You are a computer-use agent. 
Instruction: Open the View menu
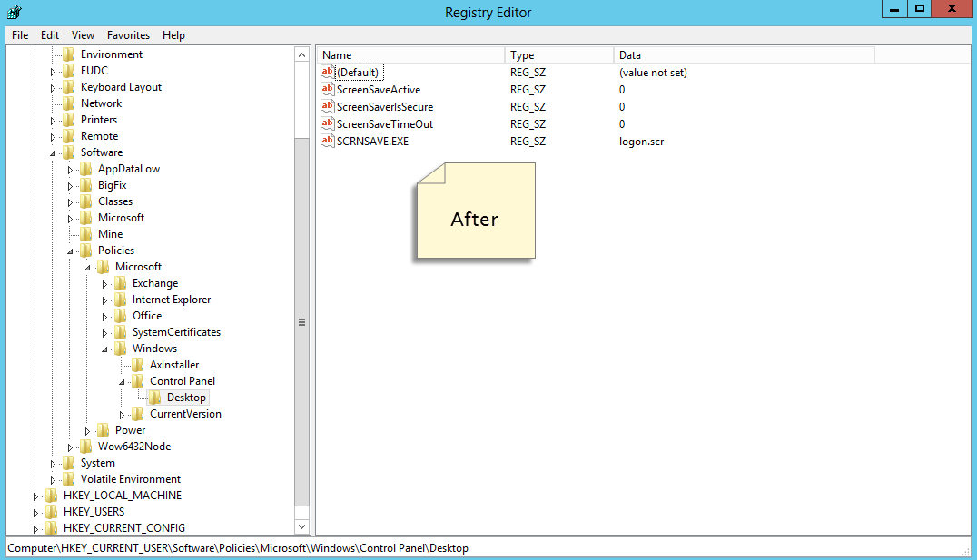(x=83, y=34)
